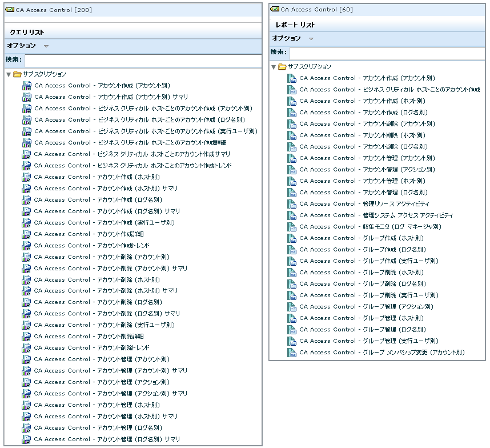The height and width of the screenshot is (448, 490).
Task: Open report グループ削除 (ホスト別)
Action: coord(362,273)
